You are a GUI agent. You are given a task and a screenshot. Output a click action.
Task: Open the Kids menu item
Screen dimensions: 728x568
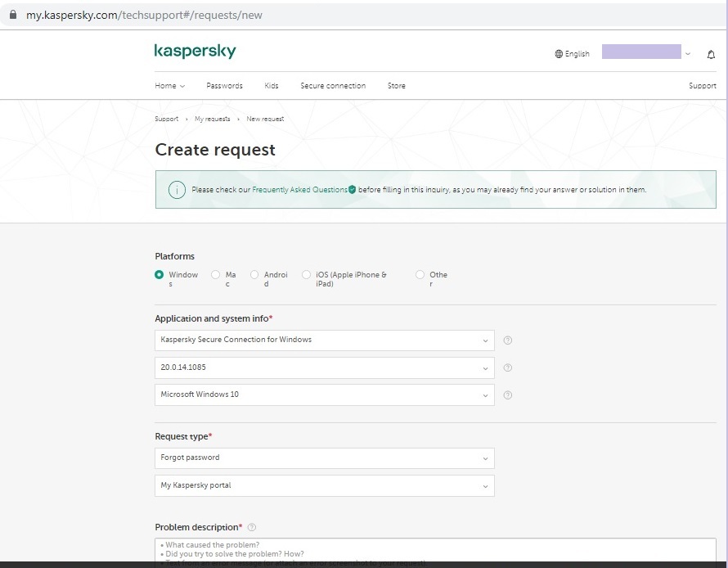[x=272, y=86]
